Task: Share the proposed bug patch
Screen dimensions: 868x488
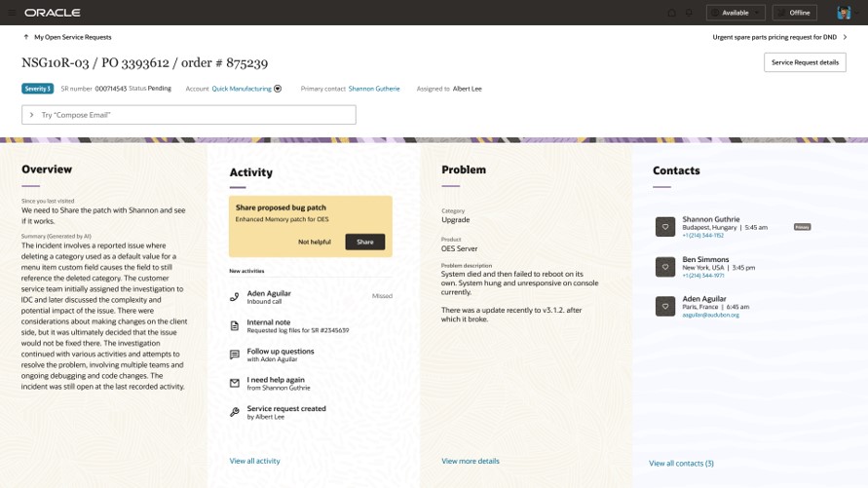Action: pos(364,242)
